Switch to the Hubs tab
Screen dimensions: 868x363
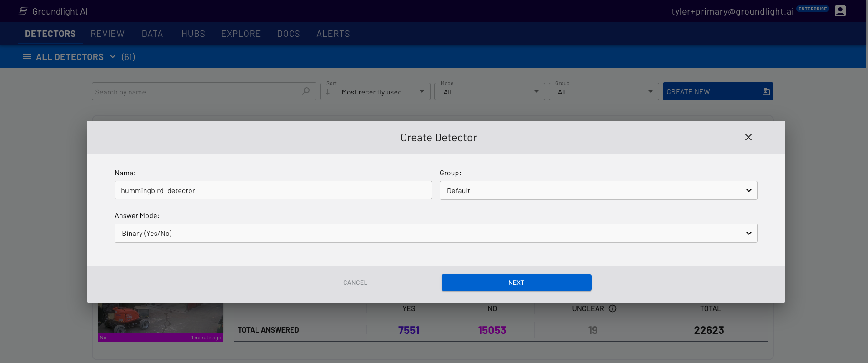(x=193, y=34)
